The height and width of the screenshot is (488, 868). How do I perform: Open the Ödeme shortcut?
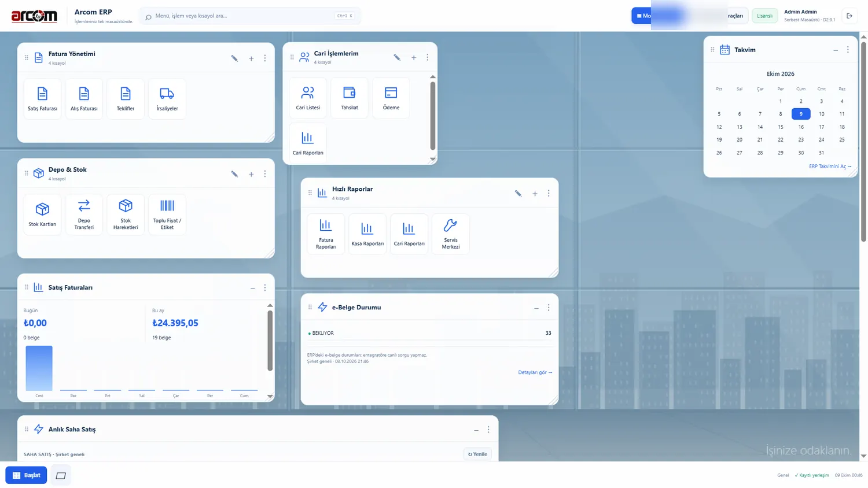tap(391, 98)
